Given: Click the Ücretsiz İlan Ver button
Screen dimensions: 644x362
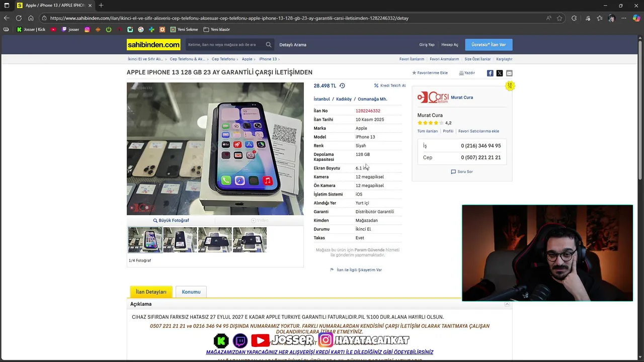Looking at the screenshot, I should click(x=489, y=45).
